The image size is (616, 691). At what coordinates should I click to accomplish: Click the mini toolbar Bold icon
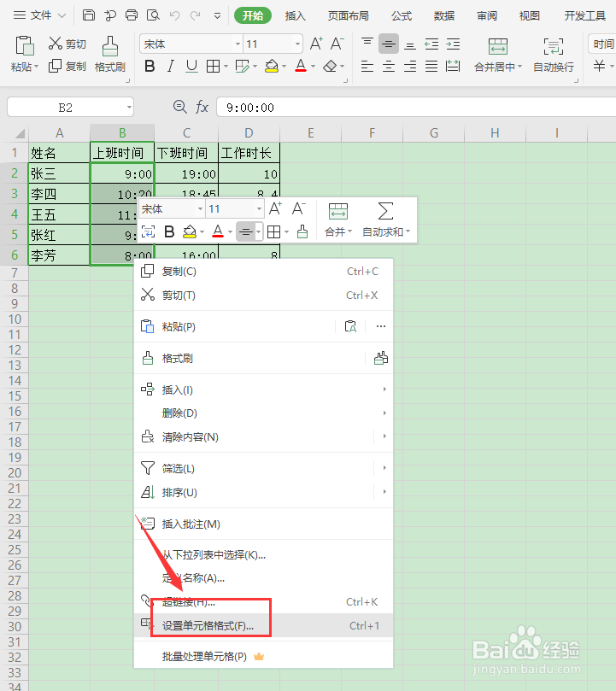[x=169, y=231]
